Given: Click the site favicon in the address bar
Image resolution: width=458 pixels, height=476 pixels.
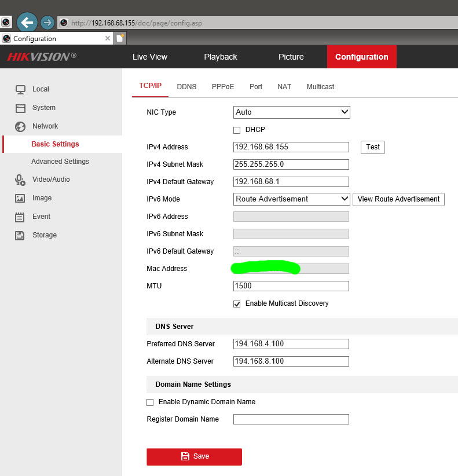Looking at the screenshot, I should coord(64,23).
